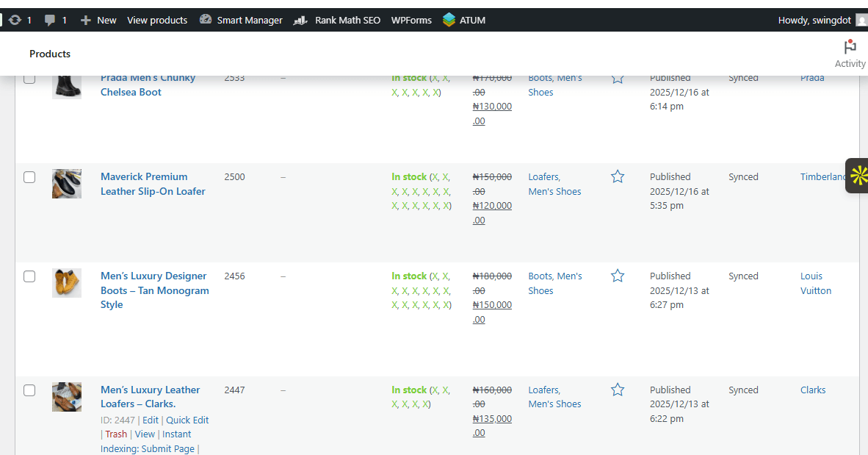Click Loafers category in Maverick row
The height and width of the screenshot is (455, 868).
[543, 177]
